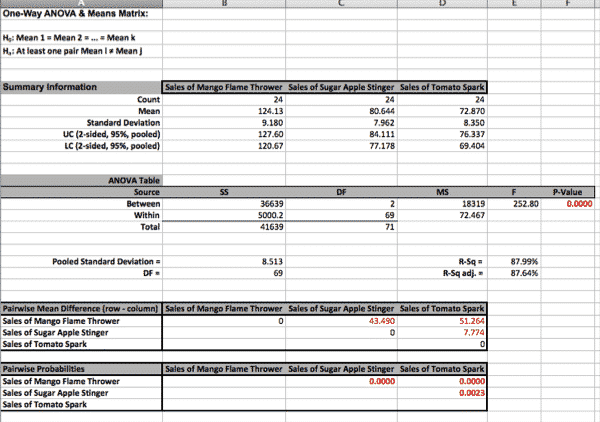This screenshot has width=600, height=422.
Task: Select the One-Way ANOVA & Means Matrix title cell
Action: (82, 14)
